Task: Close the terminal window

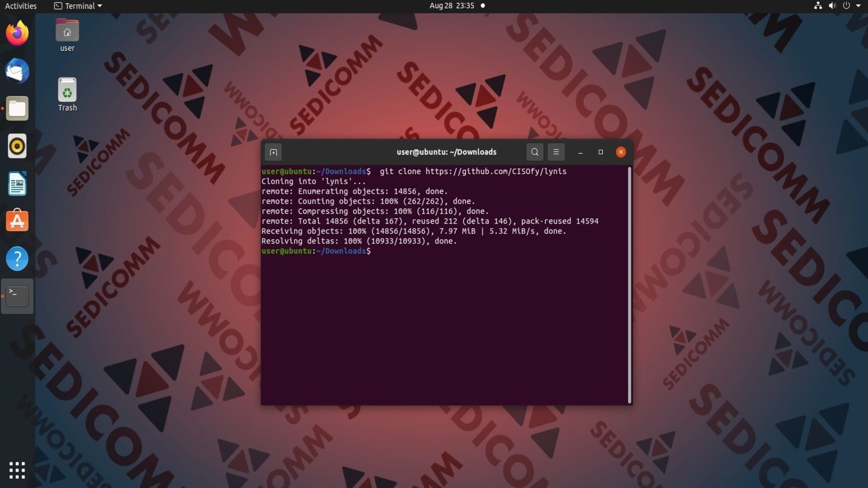Action: (x=621, y=152)
